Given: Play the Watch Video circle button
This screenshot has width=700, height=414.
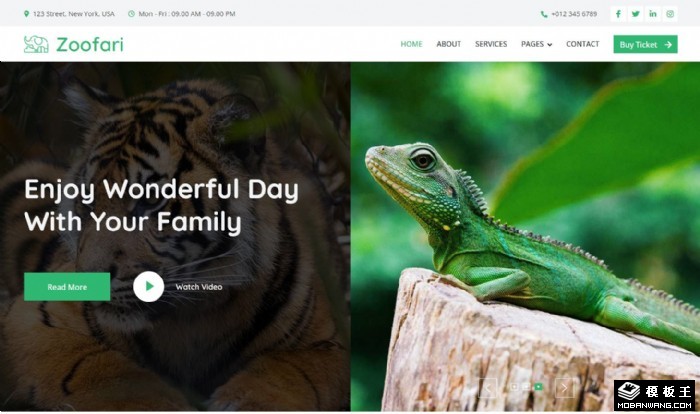Looking at the screenshot, I should click(148, 287).
